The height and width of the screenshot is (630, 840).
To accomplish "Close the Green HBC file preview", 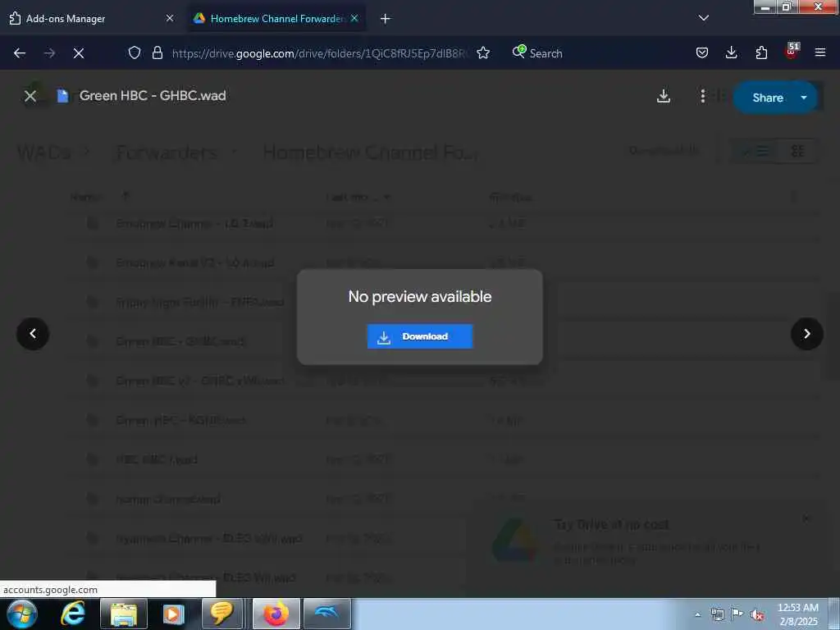I will coord(30,96).
